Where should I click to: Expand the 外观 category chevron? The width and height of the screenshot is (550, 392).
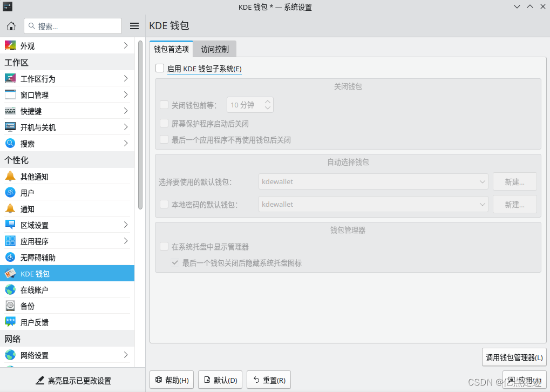point(126,45)
